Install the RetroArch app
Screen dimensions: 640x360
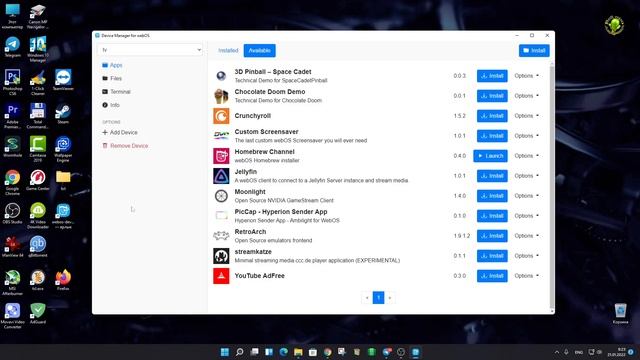tap(492, 236)
